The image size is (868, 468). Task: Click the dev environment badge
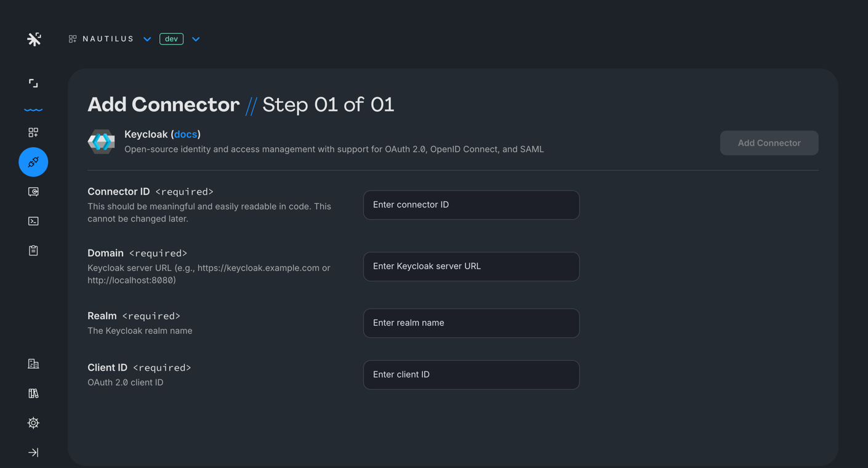pos(171,39)
